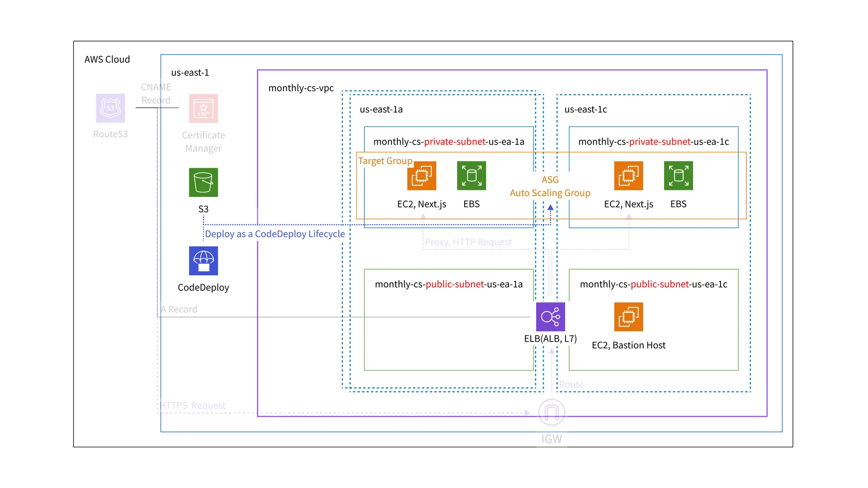Viewport: 868px width, 488px height.
Task: Click the green S3 bucket icon
Action: click(203, 183)
